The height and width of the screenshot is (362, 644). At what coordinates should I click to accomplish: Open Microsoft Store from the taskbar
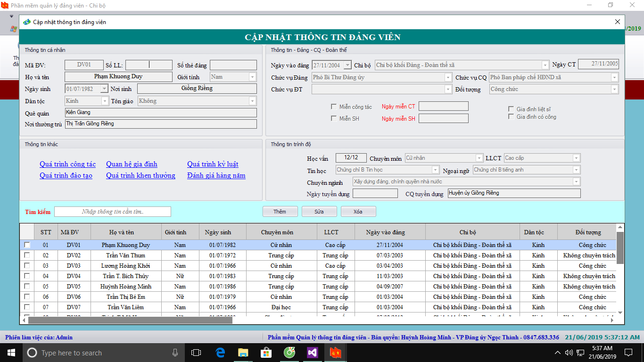coord(266,353)
